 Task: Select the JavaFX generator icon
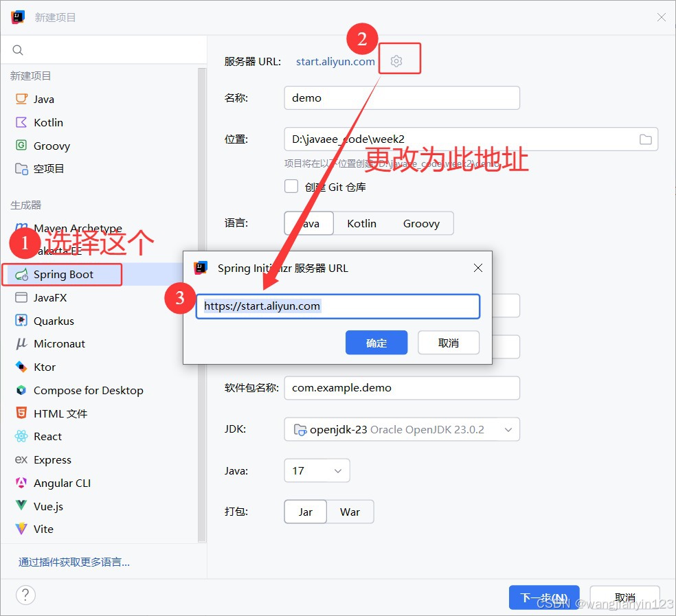21,297
